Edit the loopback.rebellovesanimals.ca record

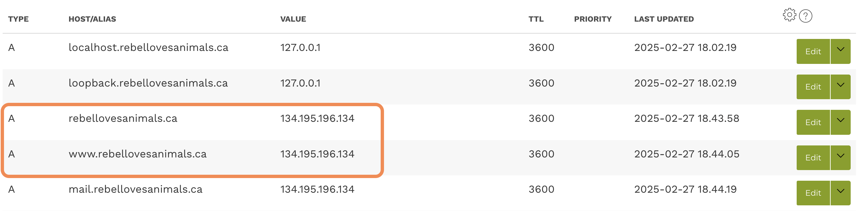[x=813, y=87]
